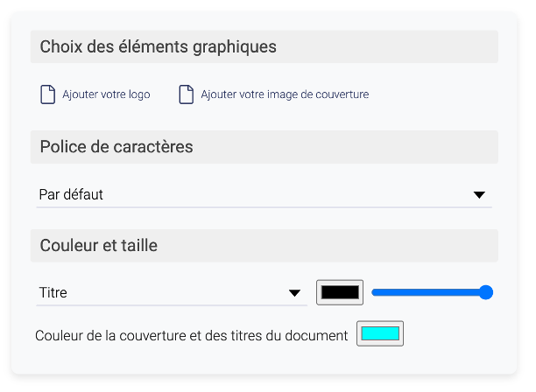Viewport: 536px width, 392px height.
Task: Open the black title color swatch
Action: click(x=340, y=292)
